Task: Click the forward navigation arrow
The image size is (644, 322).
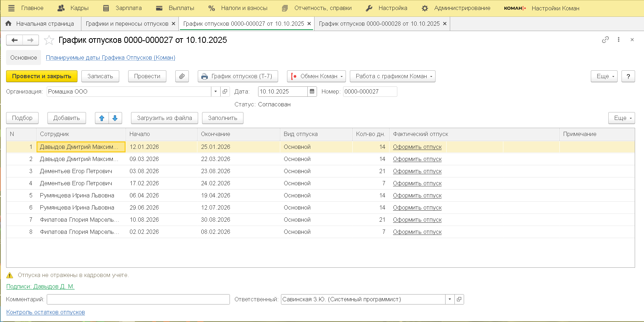Action: click(31, 40)
